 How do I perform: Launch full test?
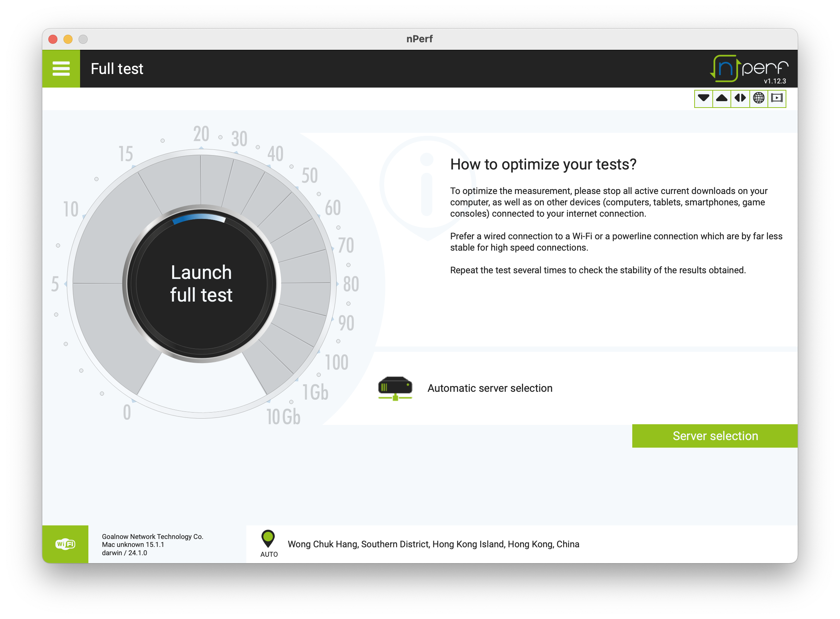(x=201, y=283)
